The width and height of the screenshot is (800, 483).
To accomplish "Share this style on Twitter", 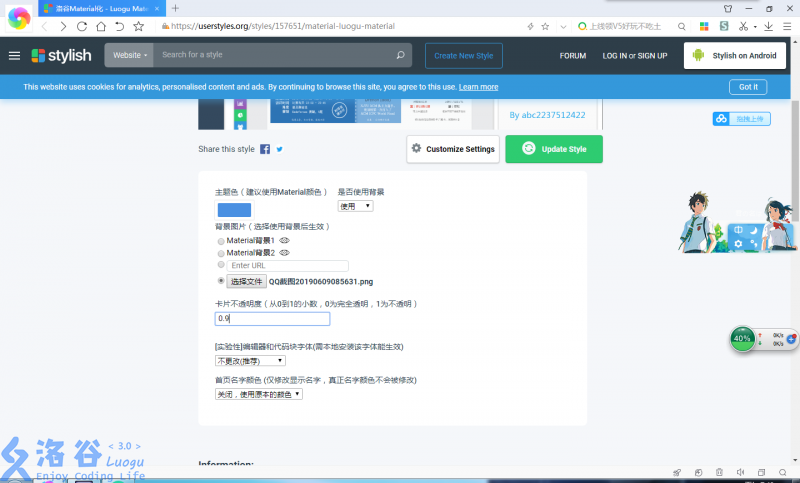I will tap(280, 149).
